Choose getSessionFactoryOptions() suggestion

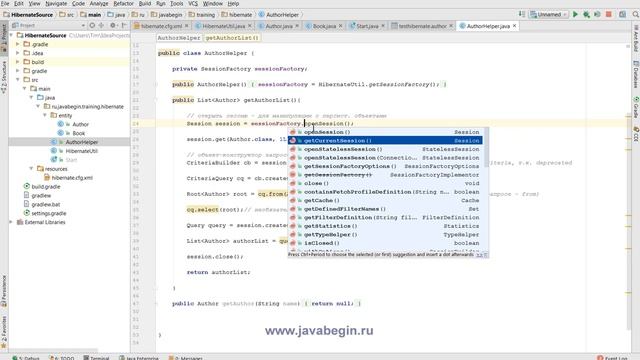[x=385, y=167]
